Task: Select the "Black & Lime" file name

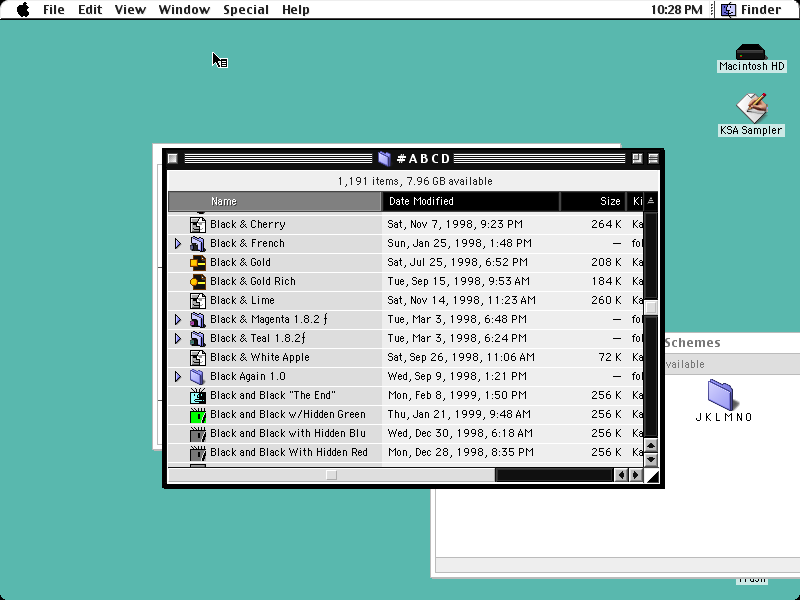Action: pos(242,301)
